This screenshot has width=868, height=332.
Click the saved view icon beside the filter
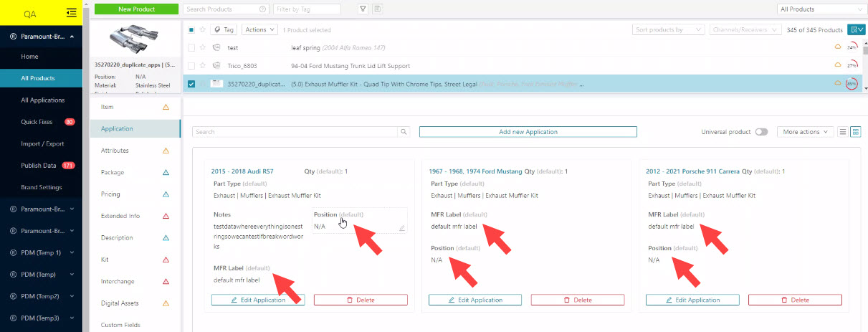point(377,9)
